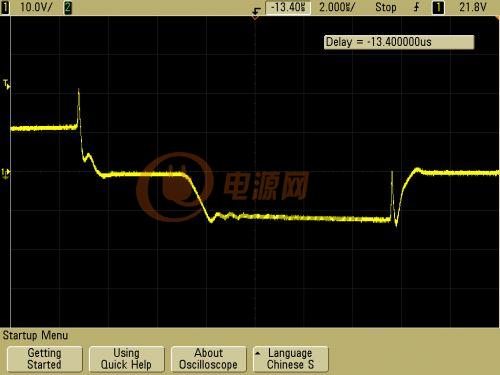The height and width of the screenshot is (375, 500).
Task: Click the orange trigger time marker triangle
Action: 255,18
